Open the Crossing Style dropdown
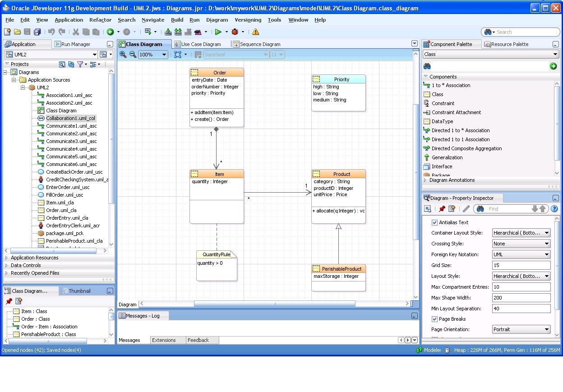Viewport: 563px width, 392px height. point(521,244)
